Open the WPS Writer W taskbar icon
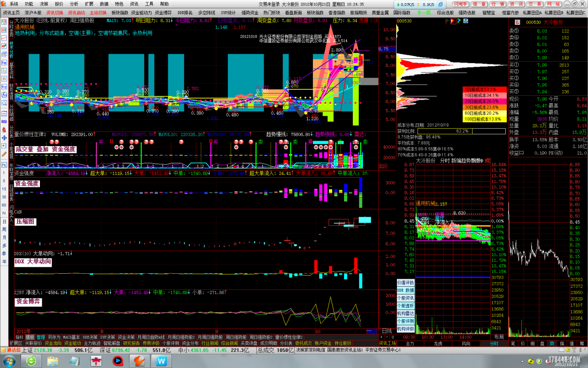This screenshot has width=588, height=368. tap(161, 361)
